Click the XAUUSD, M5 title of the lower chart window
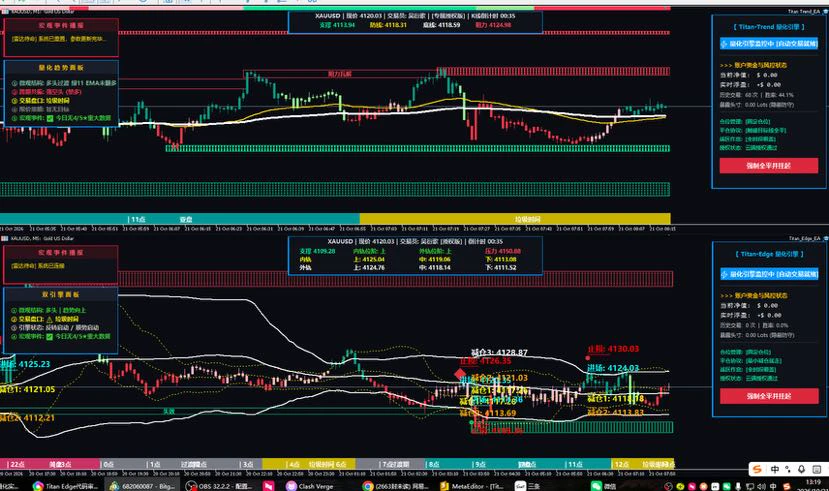The image size is (829, 491). [41, 238]
